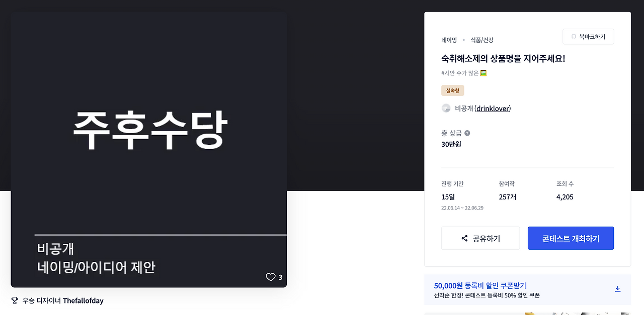
Task: Toggle bookmark with 북마크하기
Action: coord(588,36)
